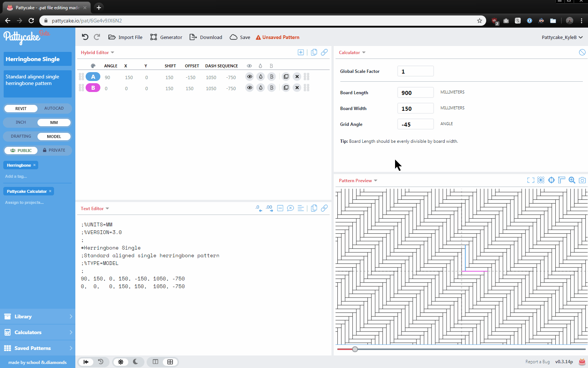The height and width of the screenshot is (368, 588).
Task: Open the Pattern Preview panel dropdown
Action: click(x=358, y=181)
